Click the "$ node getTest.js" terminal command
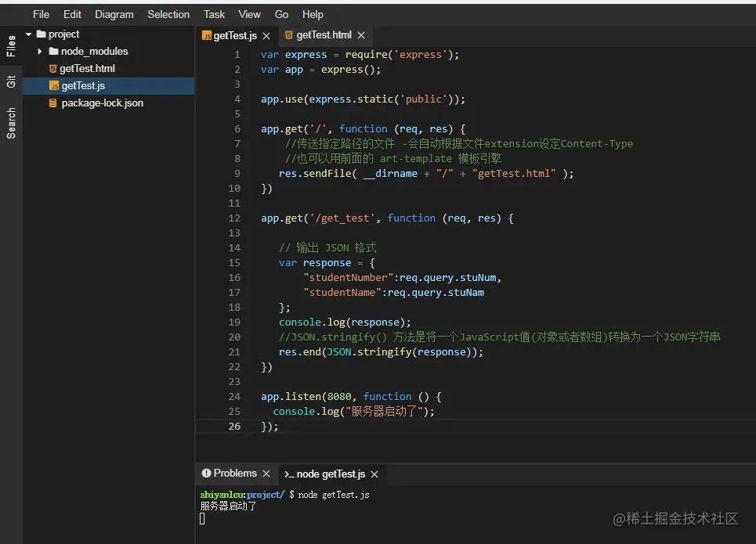The image size is (756, 544). [329, 495]
